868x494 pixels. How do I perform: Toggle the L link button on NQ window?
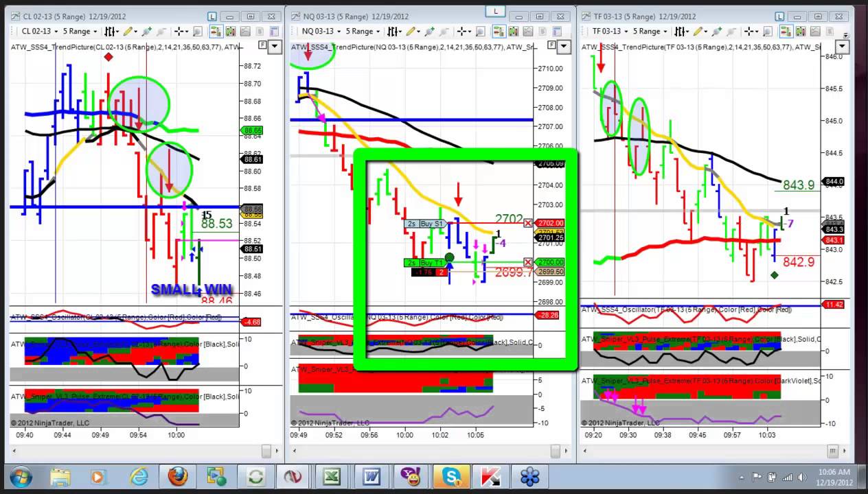click(496, 11)
